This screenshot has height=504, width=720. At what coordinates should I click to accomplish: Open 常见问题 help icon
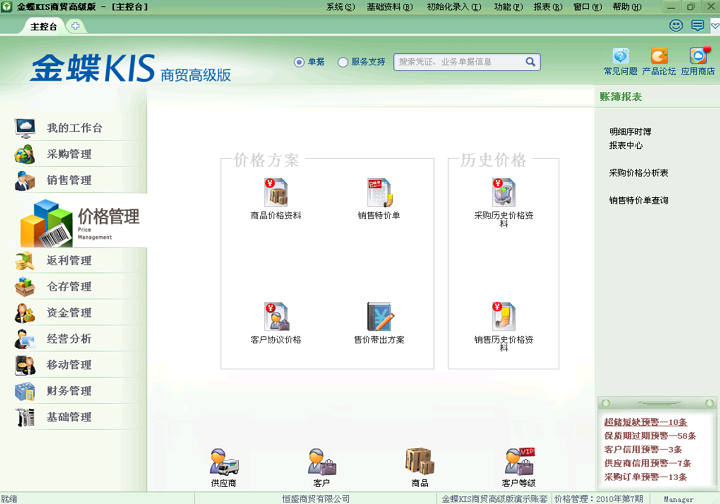620,56
